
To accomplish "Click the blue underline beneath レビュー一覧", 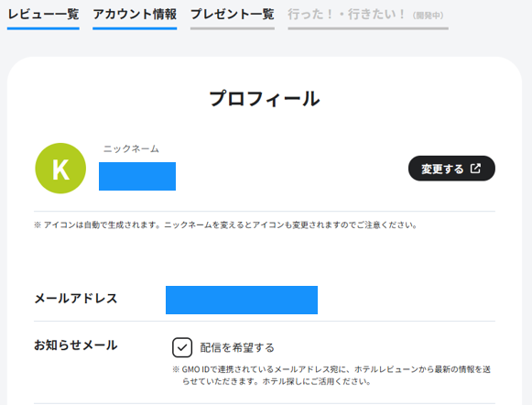I will tap(43, 28).
